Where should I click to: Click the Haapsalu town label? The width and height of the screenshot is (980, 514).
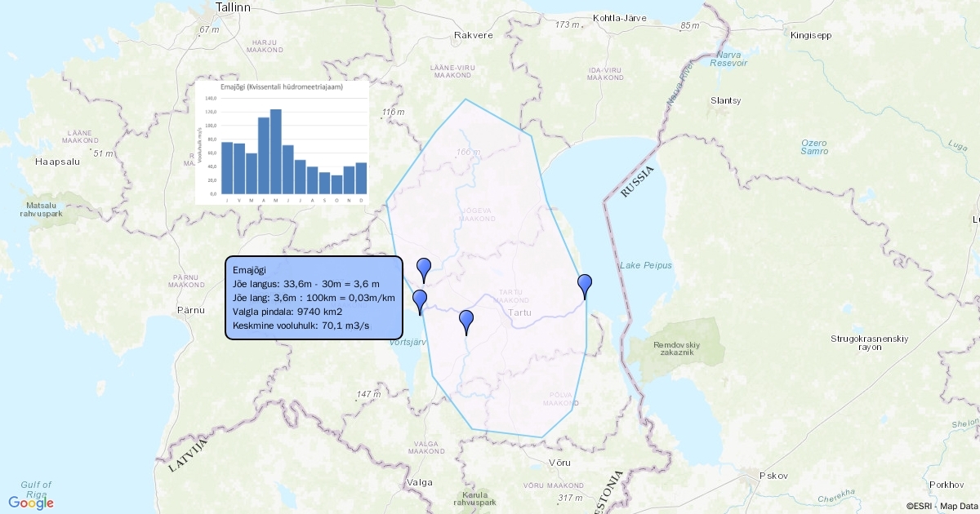pos(56,162)
